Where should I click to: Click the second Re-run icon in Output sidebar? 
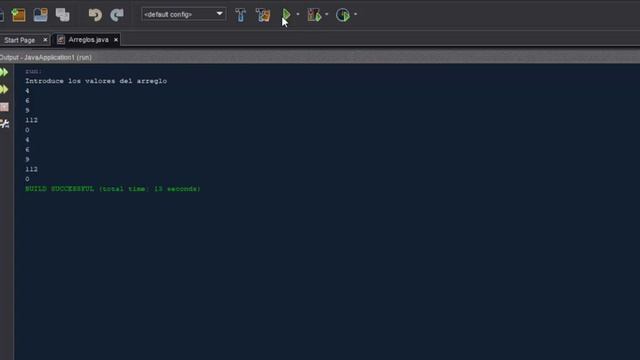pos(4,89)
